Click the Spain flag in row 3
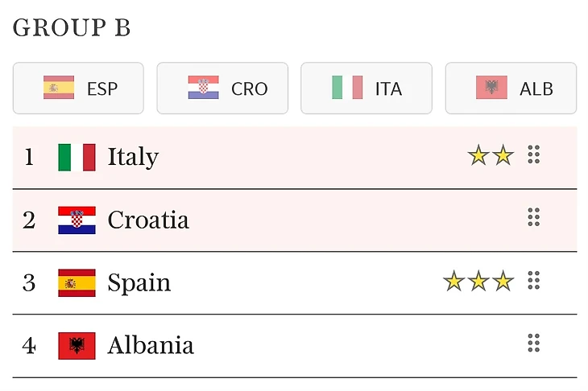 point(77,282)
